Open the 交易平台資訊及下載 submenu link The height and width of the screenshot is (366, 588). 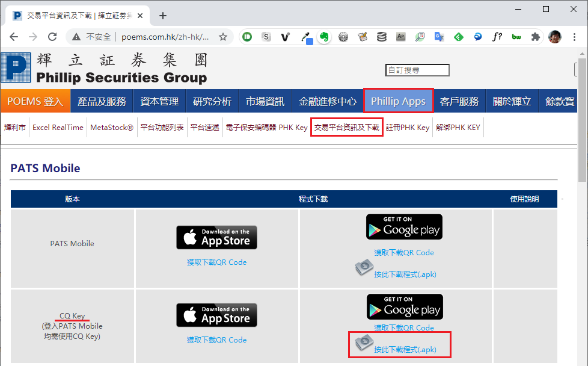(x=347, y=127)
